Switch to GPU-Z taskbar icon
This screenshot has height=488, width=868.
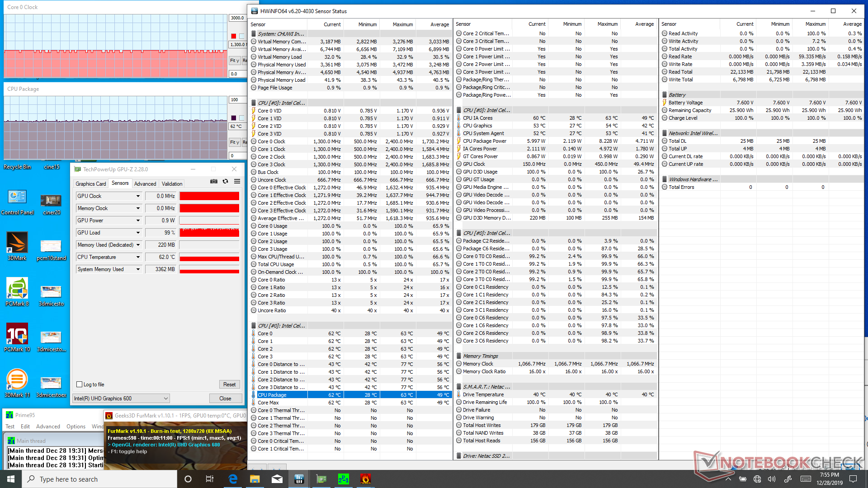(321, 479)
